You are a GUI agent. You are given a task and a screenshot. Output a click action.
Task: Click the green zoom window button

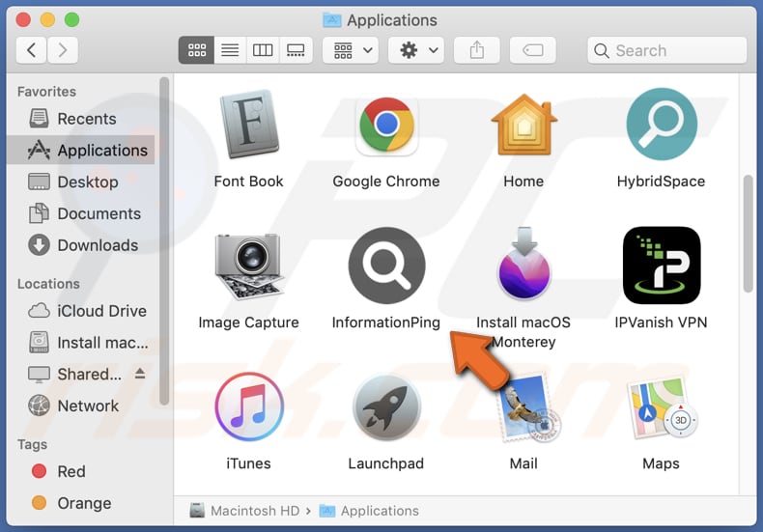pyautogui.click(x=72, y=20)
